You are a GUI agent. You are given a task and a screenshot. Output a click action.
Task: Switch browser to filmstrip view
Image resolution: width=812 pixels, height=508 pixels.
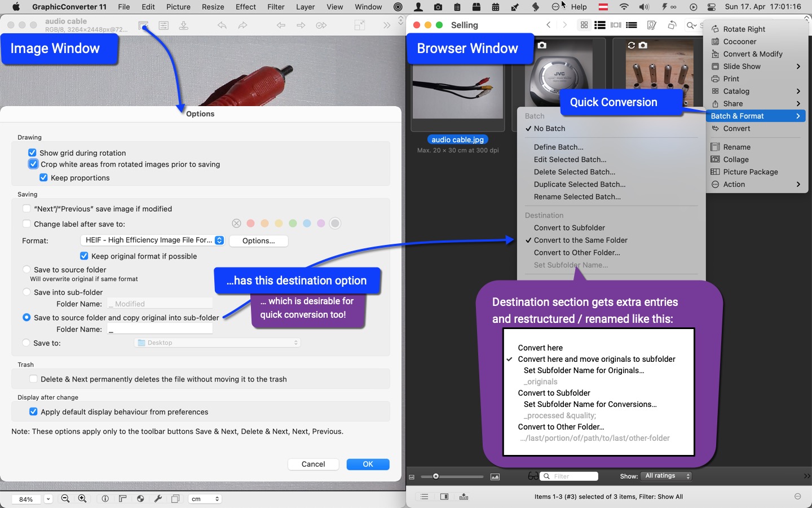616,25
